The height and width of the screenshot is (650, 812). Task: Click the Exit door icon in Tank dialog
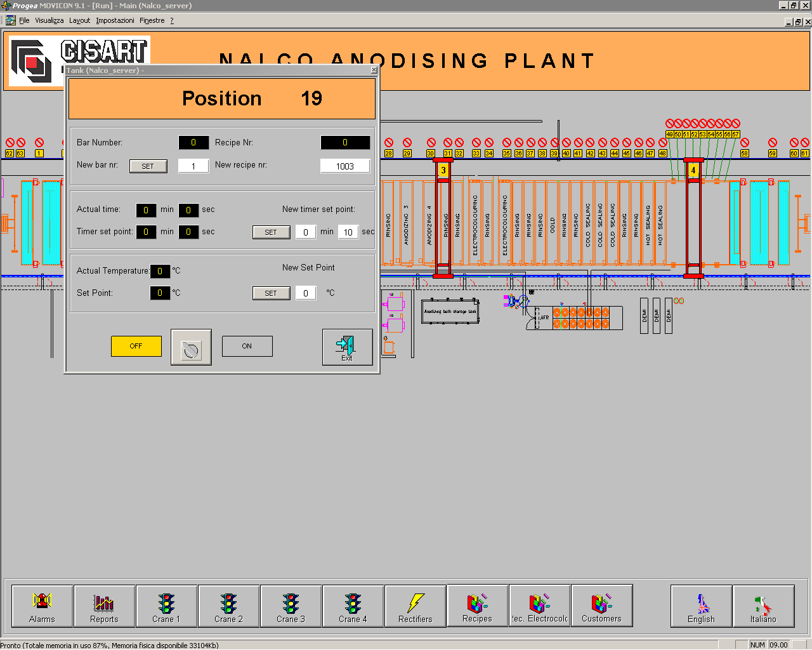(347, 347)
